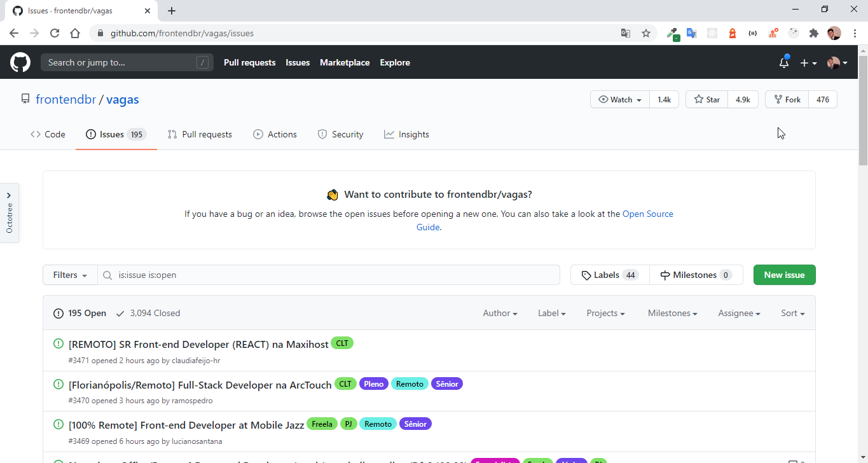The height and width of the screenshot is (463, 868).
Task: Go to Issues in the top header
Action: [298, 62]
